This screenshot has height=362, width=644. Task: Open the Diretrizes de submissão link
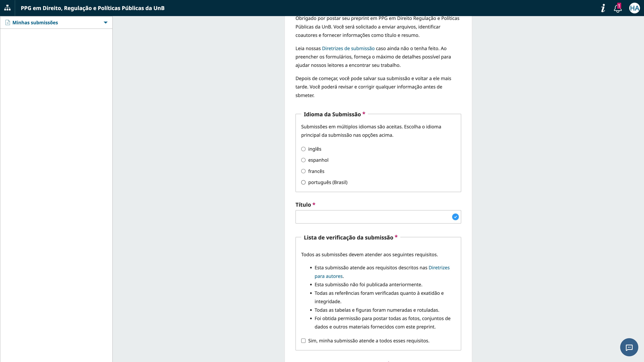coord(348,48)
